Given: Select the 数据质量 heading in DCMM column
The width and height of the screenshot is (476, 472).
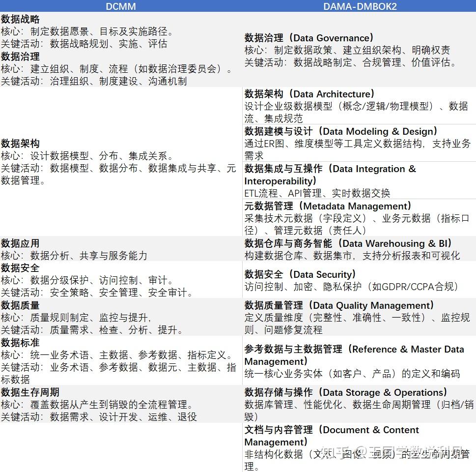Looking at the screenshot, I should point(20,305).
